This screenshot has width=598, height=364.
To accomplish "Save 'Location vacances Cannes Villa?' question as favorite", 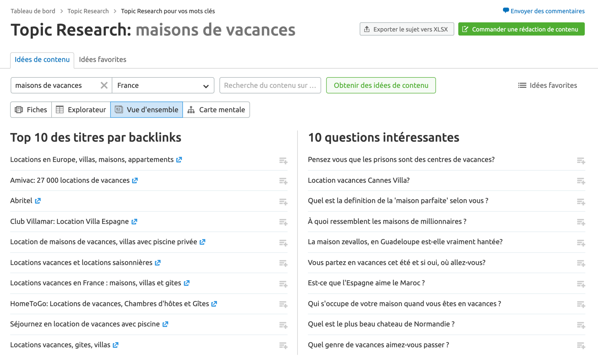I will pos(581,182).
